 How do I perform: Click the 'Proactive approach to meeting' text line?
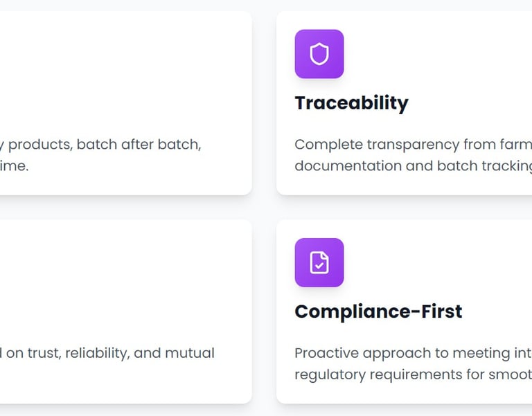[413, 353]
